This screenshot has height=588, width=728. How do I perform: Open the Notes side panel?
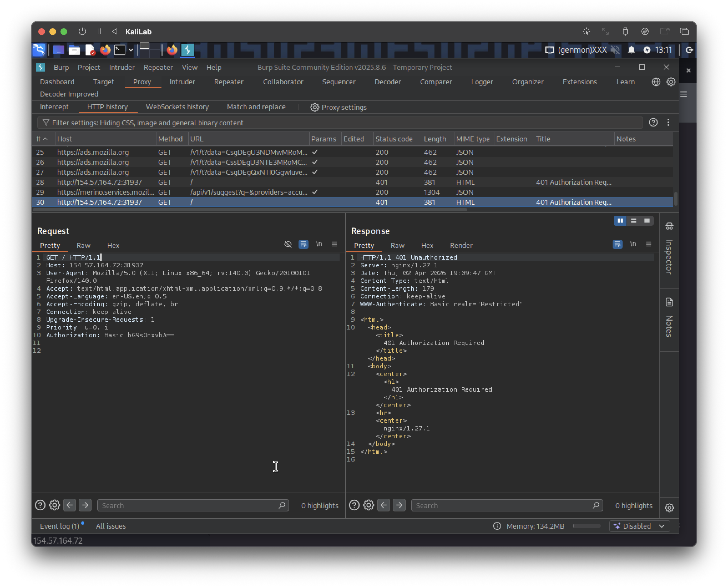(x=669, y=318)
